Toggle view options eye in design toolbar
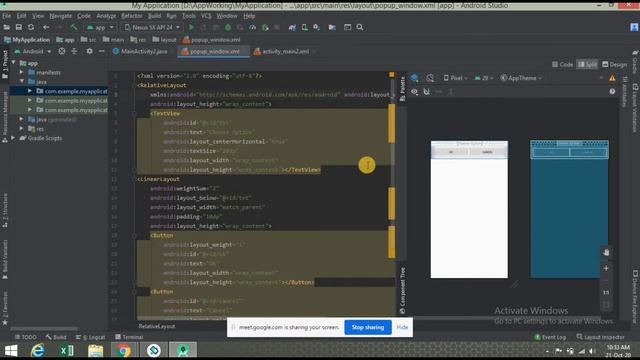The height and width of the screenshot is (360, 640). point(415,91)
